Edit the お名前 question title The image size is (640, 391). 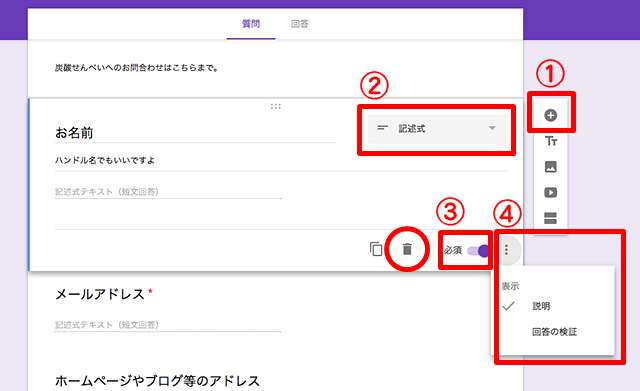pos(196,133)
